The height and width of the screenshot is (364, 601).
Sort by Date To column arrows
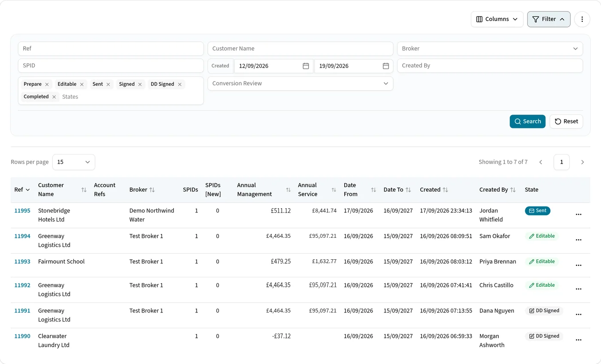408,190
